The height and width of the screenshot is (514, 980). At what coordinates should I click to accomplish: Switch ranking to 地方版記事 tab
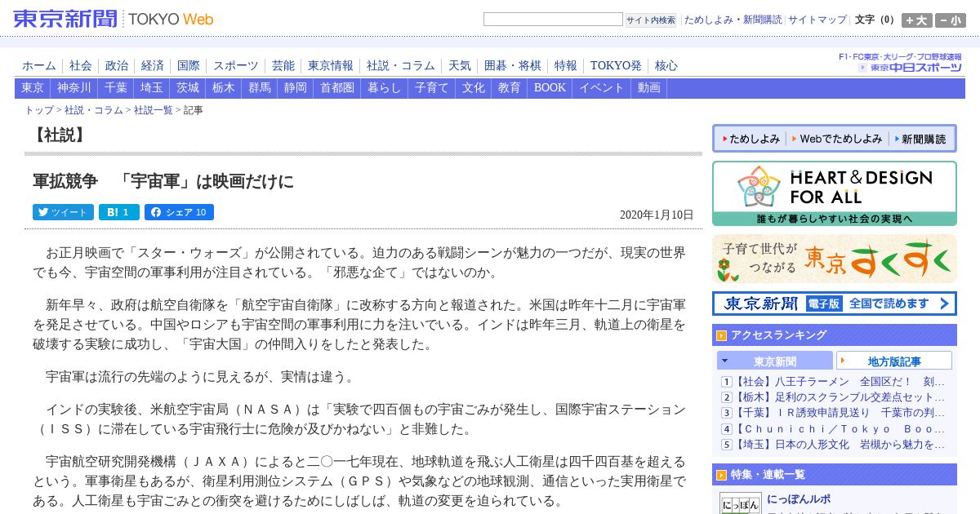click(894, 361)
